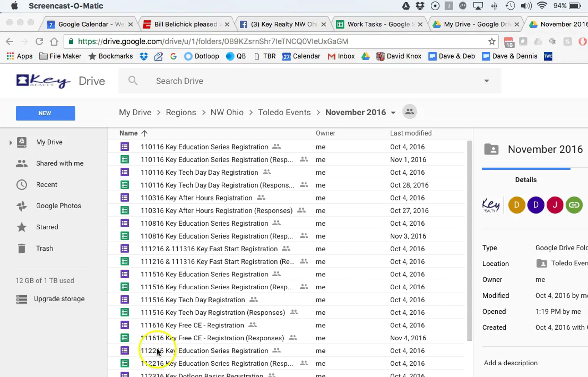Select the Details tab in info panel
588x377 pixels.
coord(526,180)
